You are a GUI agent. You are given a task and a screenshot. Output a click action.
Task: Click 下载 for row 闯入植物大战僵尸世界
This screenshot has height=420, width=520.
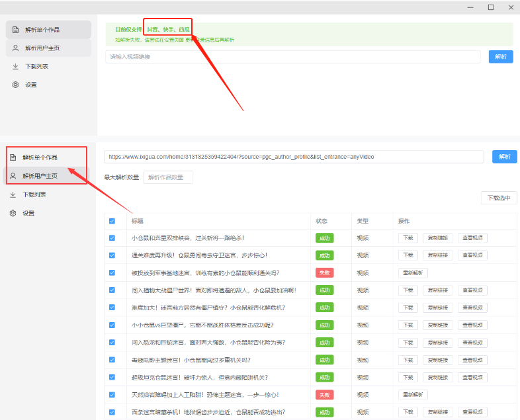tap(408, 290)
